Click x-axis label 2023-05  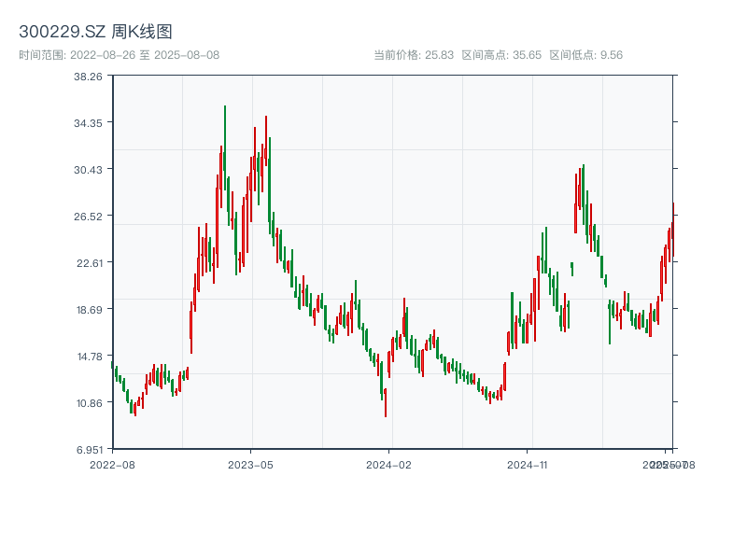pos(250,465)
